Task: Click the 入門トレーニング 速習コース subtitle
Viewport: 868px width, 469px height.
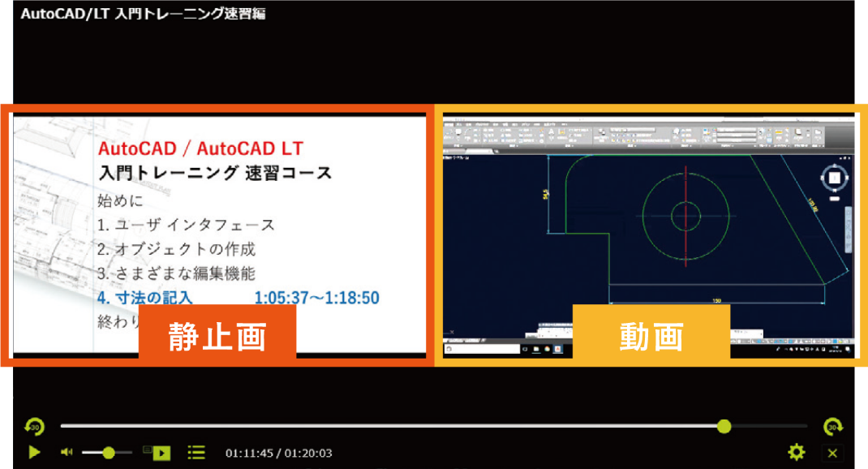Action: 215,173
